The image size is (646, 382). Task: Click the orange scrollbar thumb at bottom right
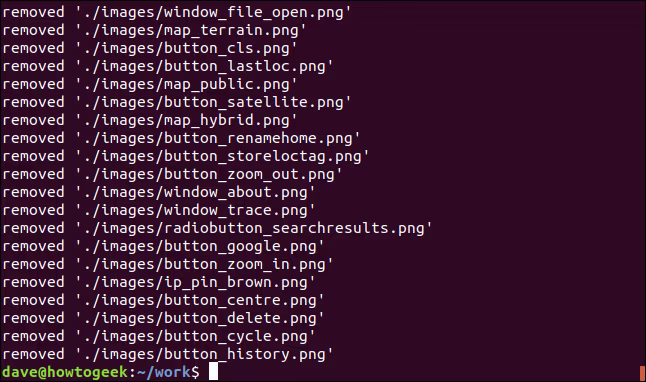[x=642, y=373]
